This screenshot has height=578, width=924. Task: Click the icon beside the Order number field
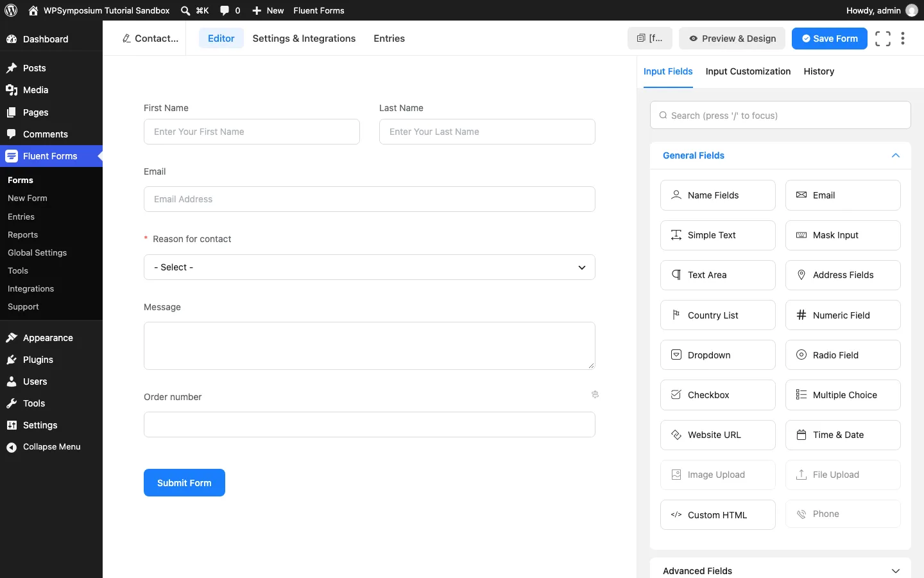point(595,395)
